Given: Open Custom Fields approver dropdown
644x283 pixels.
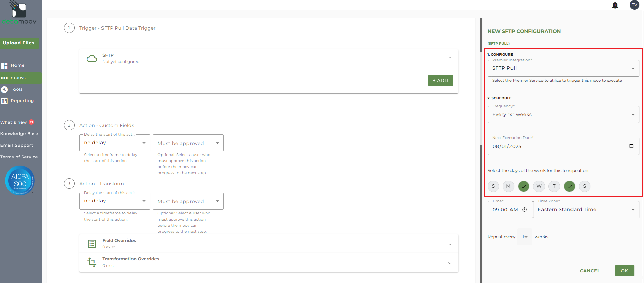Looking at the screenshot, I should tap(188, 143).
